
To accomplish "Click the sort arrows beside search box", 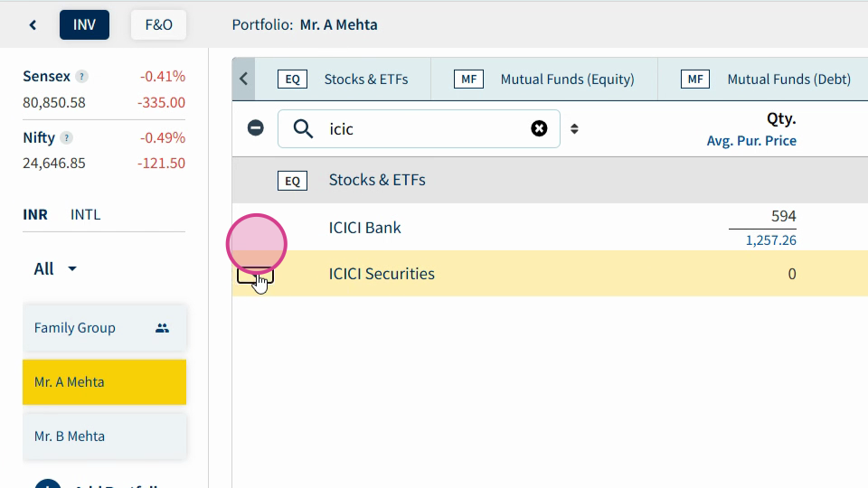I will [x=574, y=129].
